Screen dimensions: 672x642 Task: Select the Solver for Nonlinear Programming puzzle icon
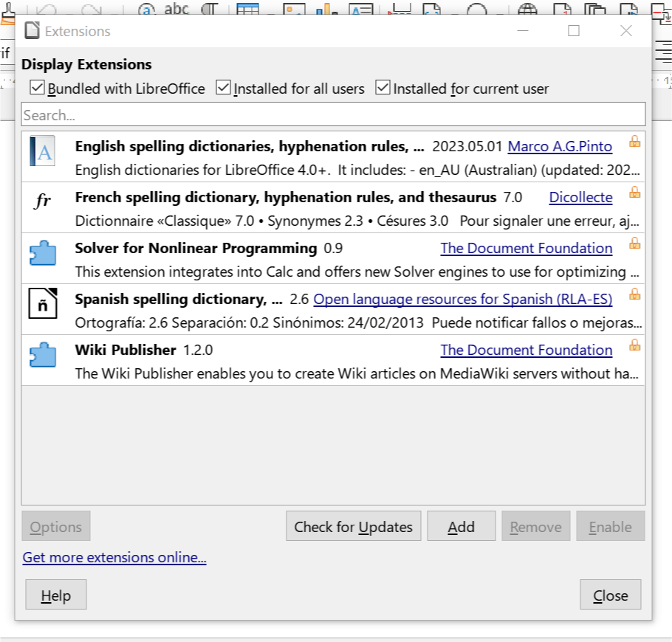(x=42, y=252)
